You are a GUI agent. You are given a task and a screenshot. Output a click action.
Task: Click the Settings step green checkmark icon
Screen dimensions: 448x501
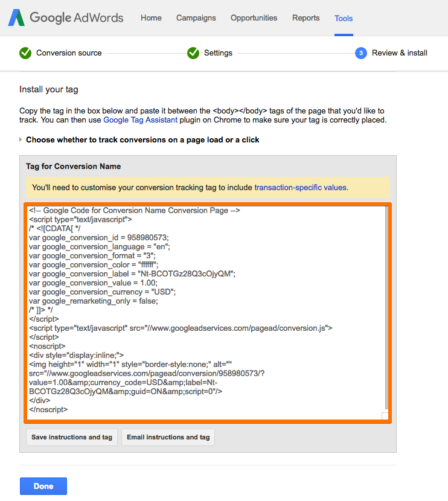pos(193,53)
